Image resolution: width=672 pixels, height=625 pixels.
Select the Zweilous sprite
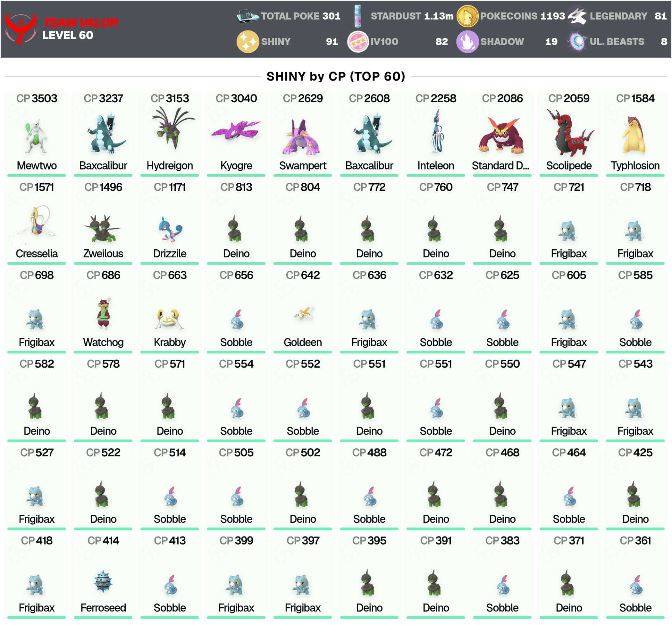103,229
